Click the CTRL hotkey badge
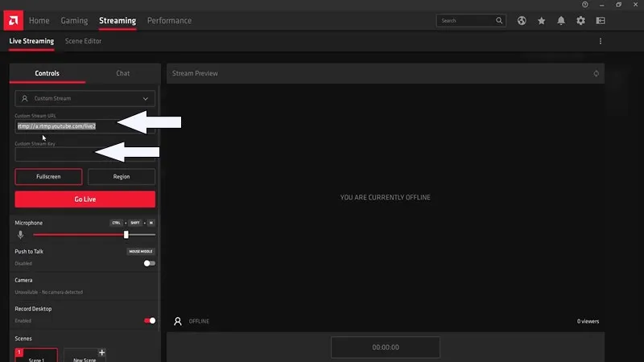 click(x=116, y=223)
